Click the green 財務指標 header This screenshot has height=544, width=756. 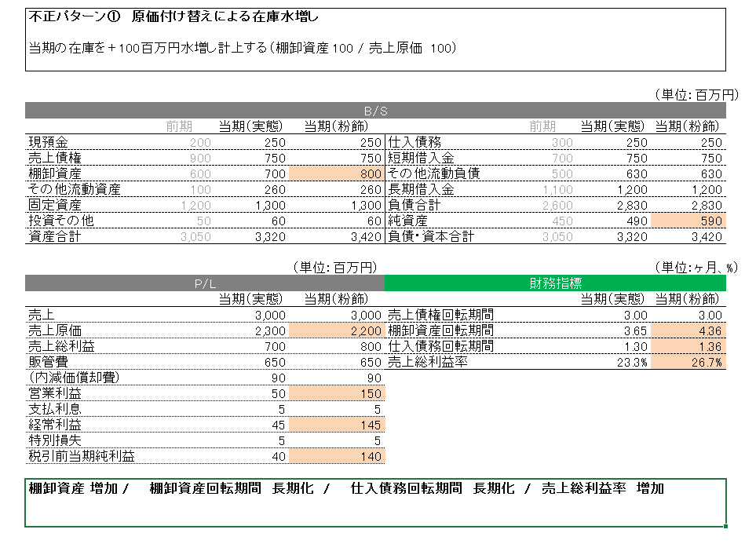coord(555,283)
